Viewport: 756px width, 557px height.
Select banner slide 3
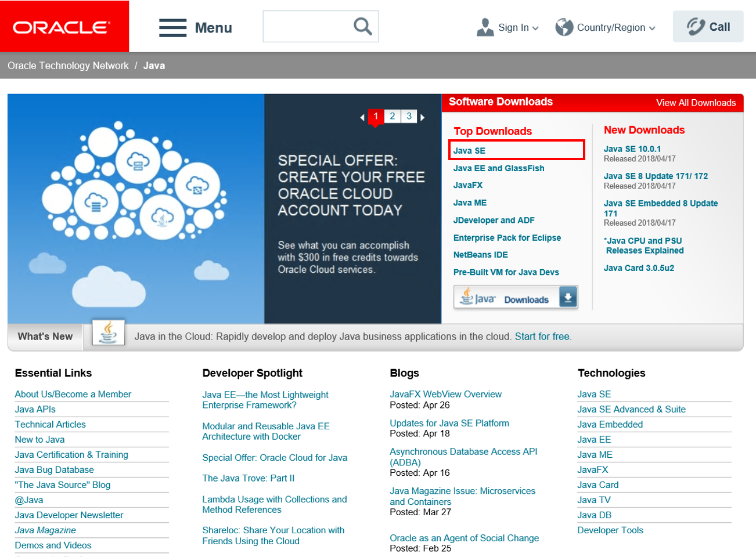[409, 116]
